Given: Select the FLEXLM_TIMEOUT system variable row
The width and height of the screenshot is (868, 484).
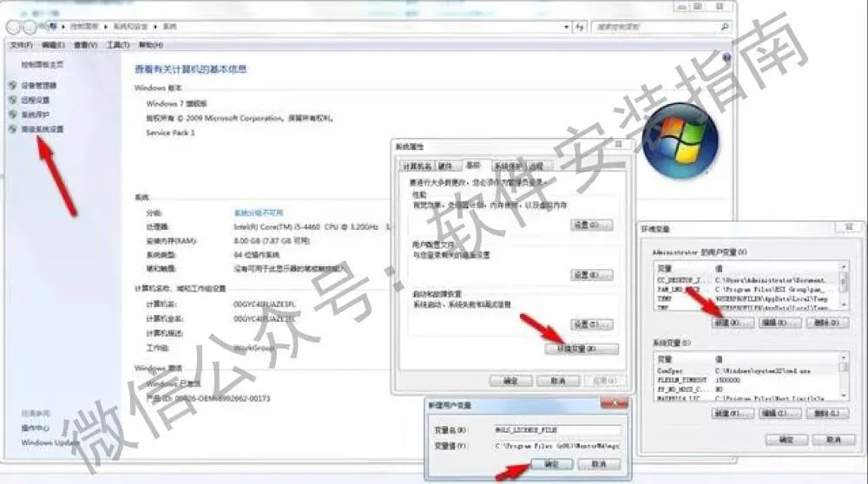Looking at the screenshot, I should tap(746, 381).
